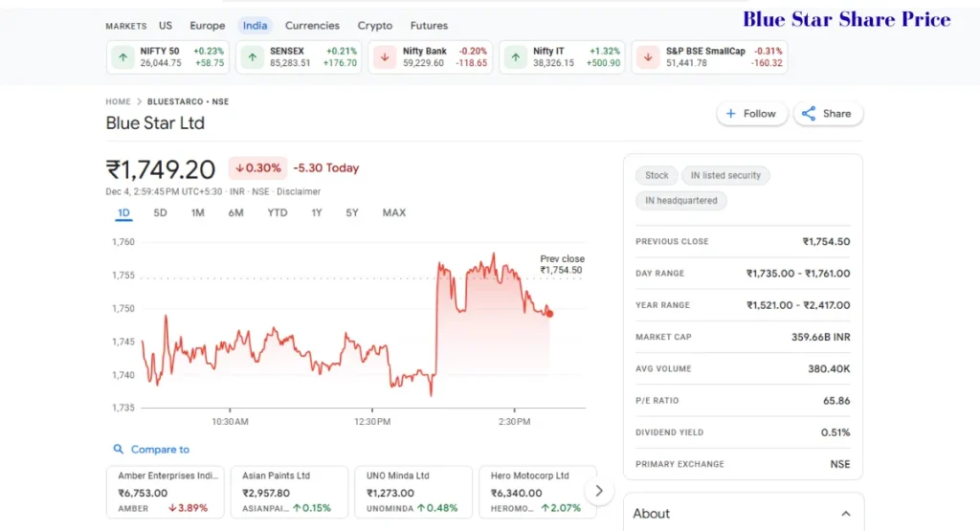Click the red end-point dot on the price chart

tap(549, 314)
